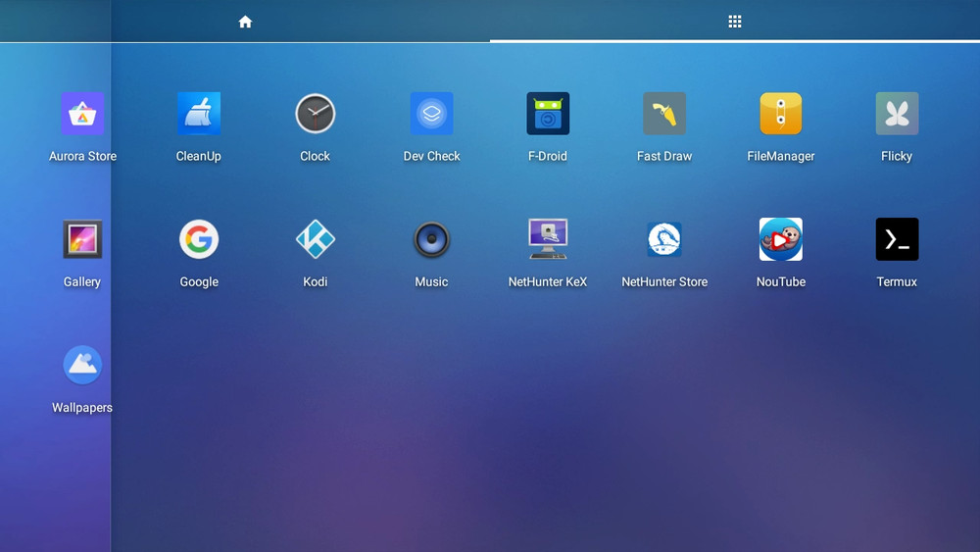980x552 pixels.
Task: Switch to the Home tab
Action: (245, 22)
